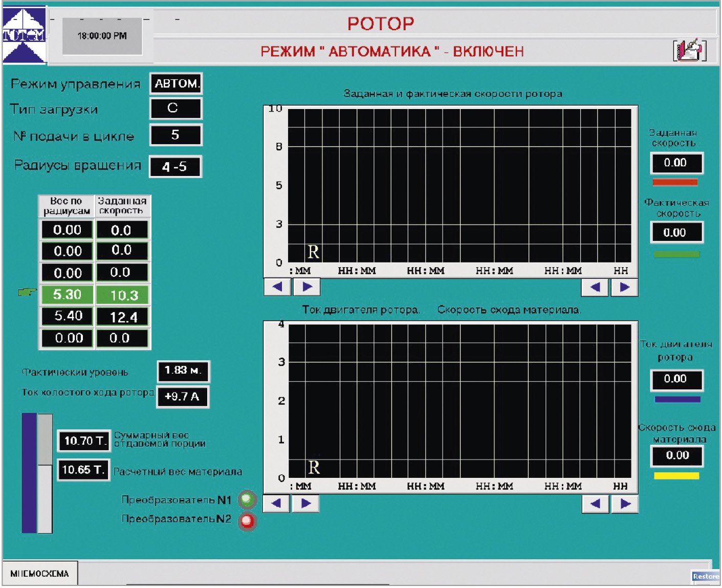Open the notebook icon in the header
Screen dimensions: 722x588
point(689,50)
